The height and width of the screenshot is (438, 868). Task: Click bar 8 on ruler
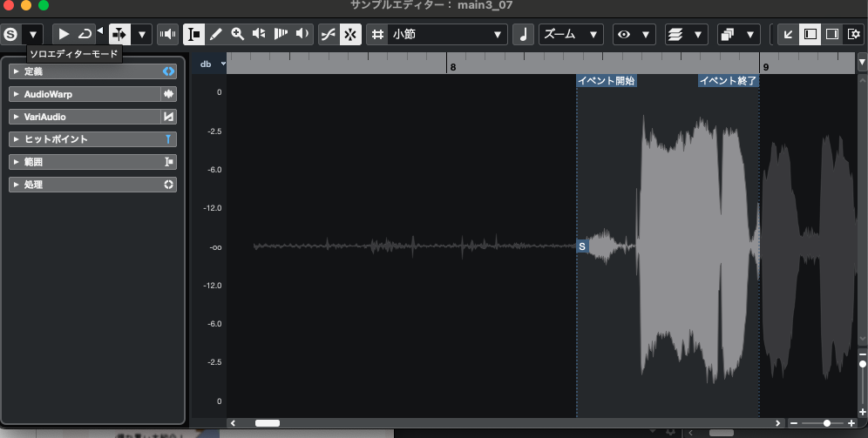pyautogui.click(x=452, y=67)
